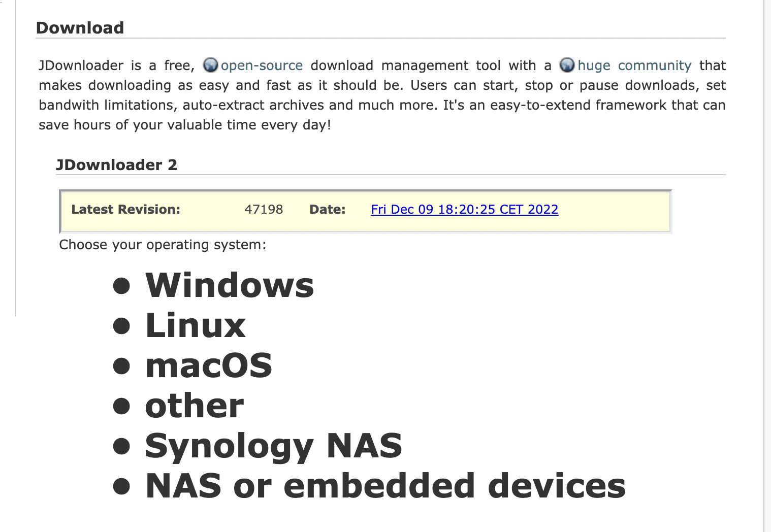This screenshot has height=532, width=771.
Task: Click the bullet point next to Windows
Action: pyautogui.click(x=121, y=285)
